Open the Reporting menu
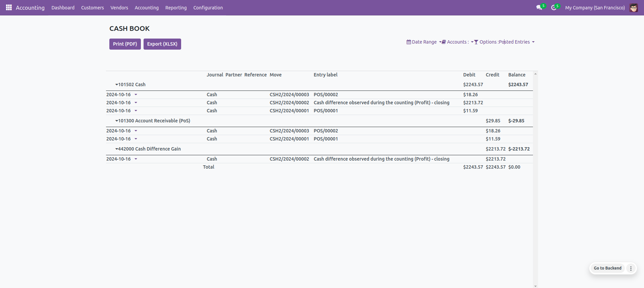 (176, 8)
